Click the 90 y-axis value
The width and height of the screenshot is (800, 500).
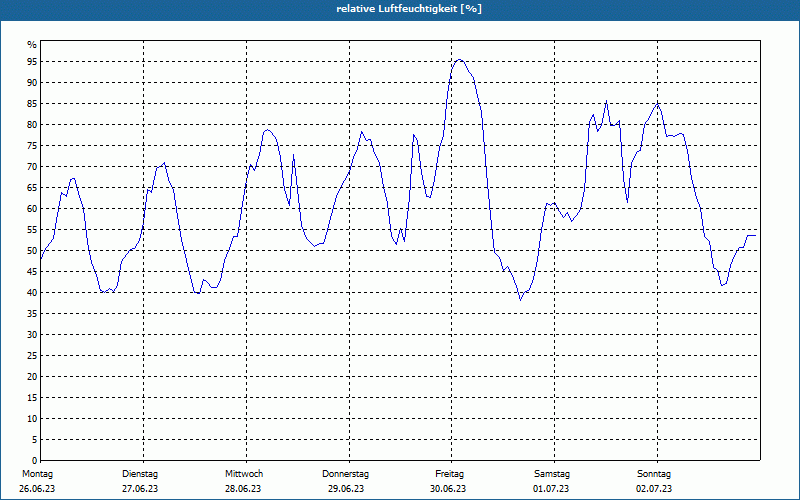point(32,83)
